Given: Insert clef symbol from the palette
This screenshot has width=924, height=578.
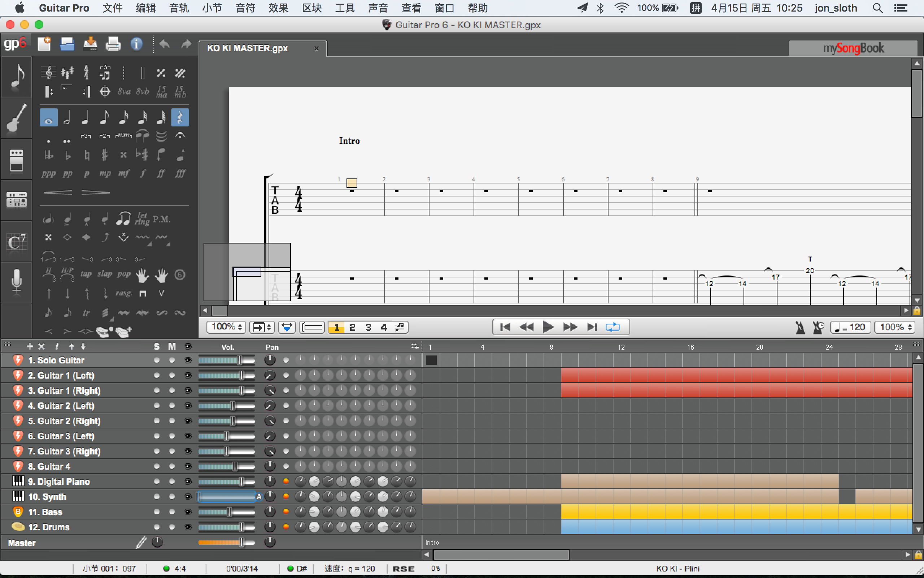Looking at the screenshot, I should coord(48,72).
